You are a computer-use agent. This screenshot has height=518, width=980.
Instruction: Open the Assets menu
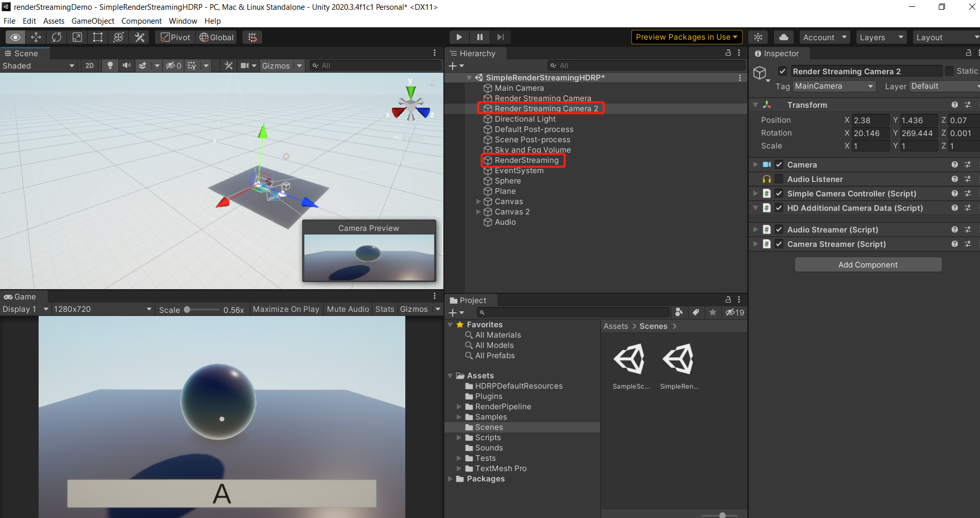coord(54,21)
